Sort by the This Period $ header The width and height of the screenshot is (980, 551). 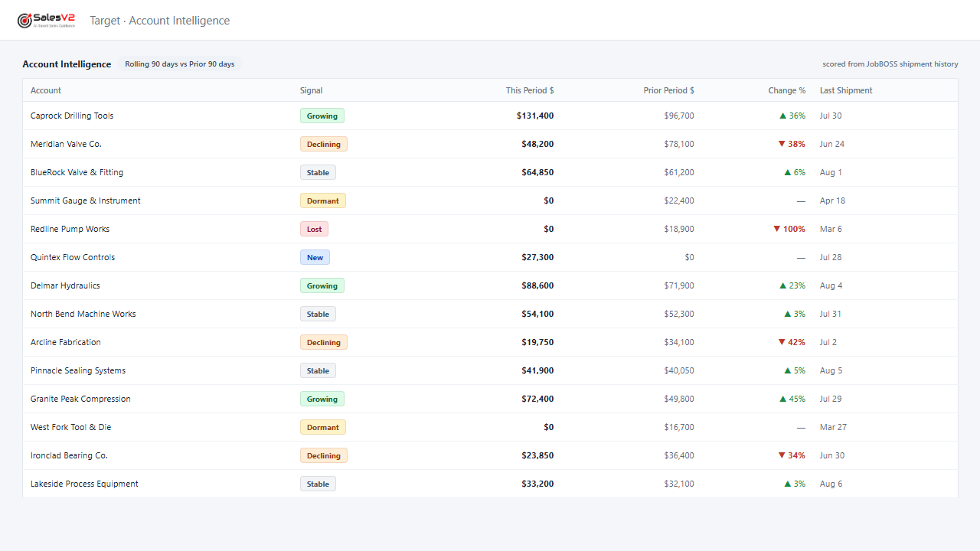(530, 90)
